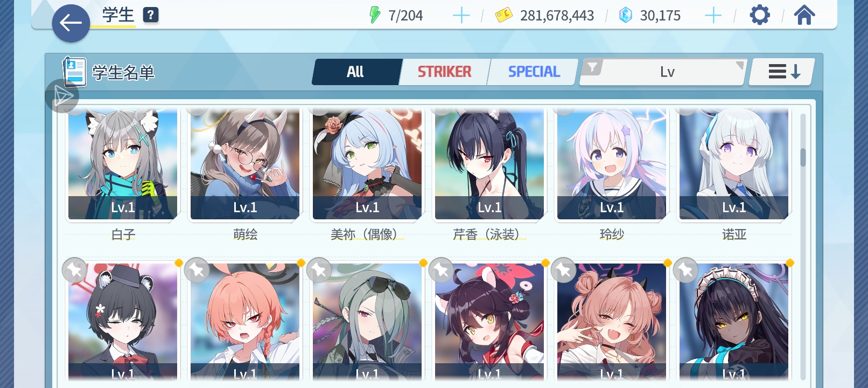Click the dropdown triangle in the Lv box
868x388 pixels.
click(x=739, y=65)
